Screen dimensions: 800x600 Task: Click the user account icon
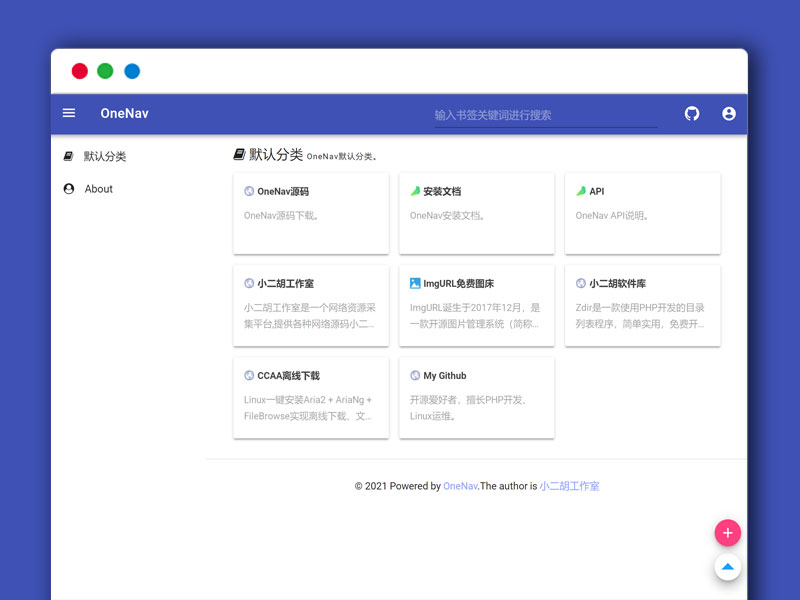729,113
